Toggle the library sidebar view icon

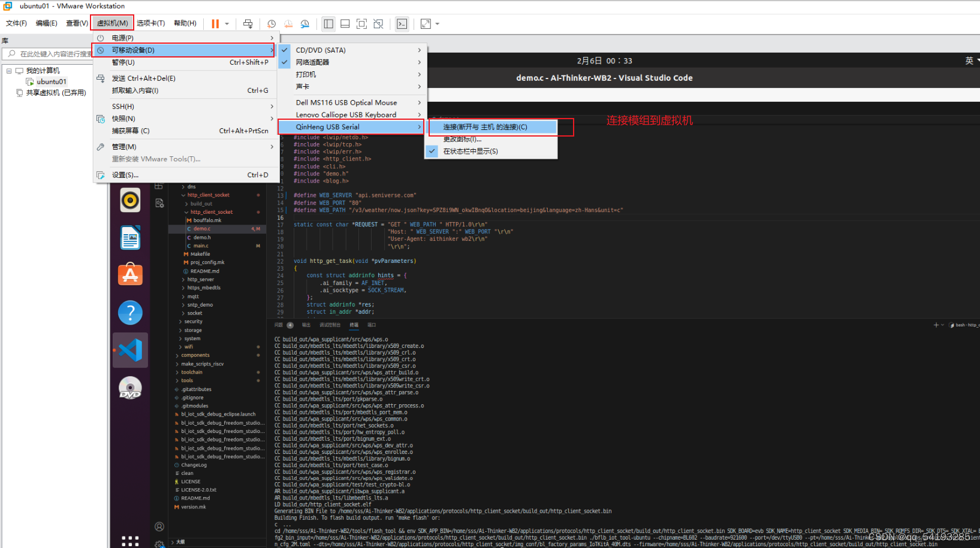(x=328, y=24)
